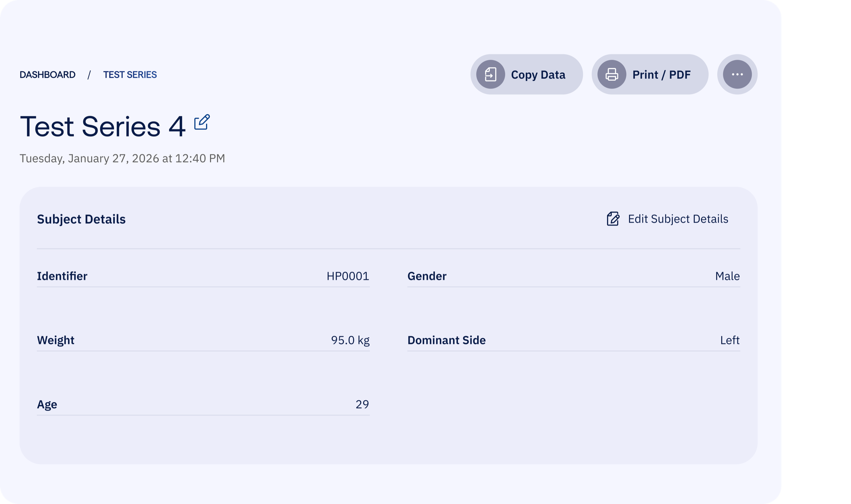Go to the DASHBOARD breadcrumb
The width and height of the screenshot is (851, 504).
click(48, 75)
